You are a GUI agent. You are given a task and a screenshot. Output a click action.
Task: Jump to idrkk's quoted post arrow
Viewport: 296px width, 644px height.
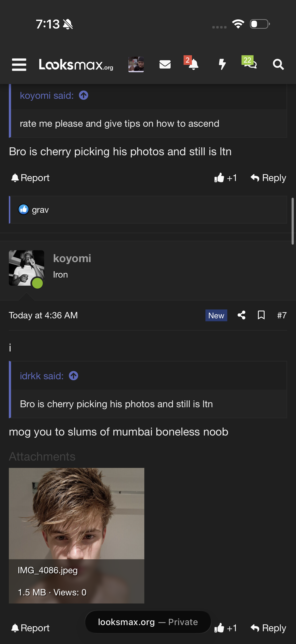73,376
